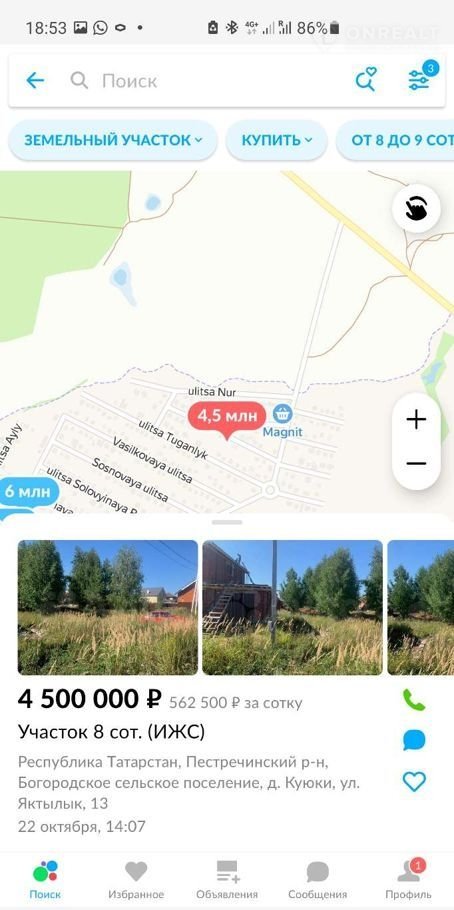Toggle favorite heart for the listing
454x910 pixels.
click(414, 781)
